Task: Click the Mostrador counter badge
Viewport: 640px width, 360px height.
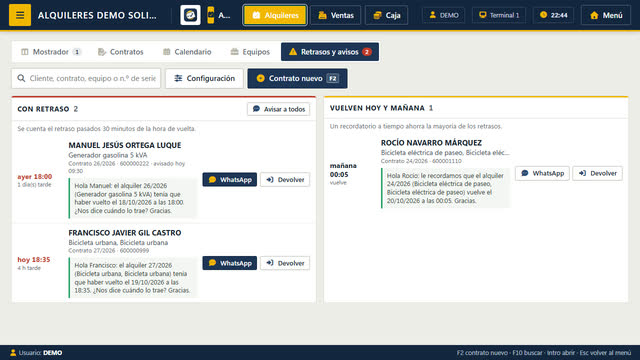Action: pyautogui.click(x=77, y=52)
